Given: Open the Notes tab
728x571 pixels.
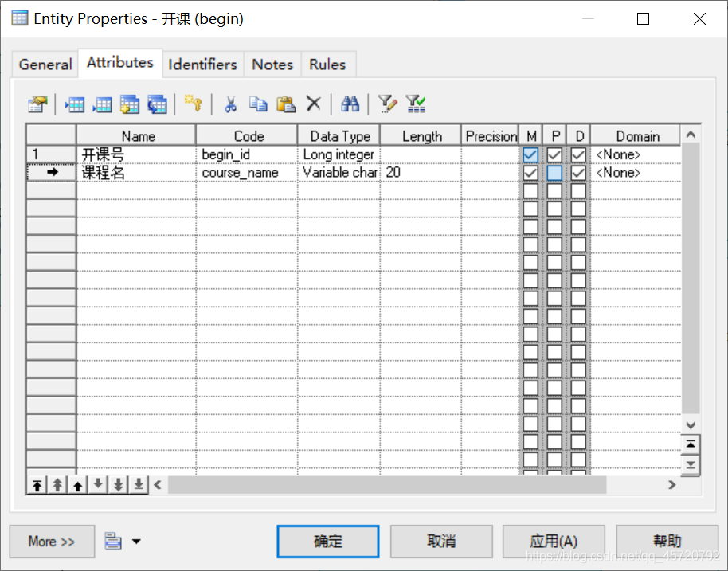Looking at the screenshot, I should pyautogui.click(x=272, y=64).
